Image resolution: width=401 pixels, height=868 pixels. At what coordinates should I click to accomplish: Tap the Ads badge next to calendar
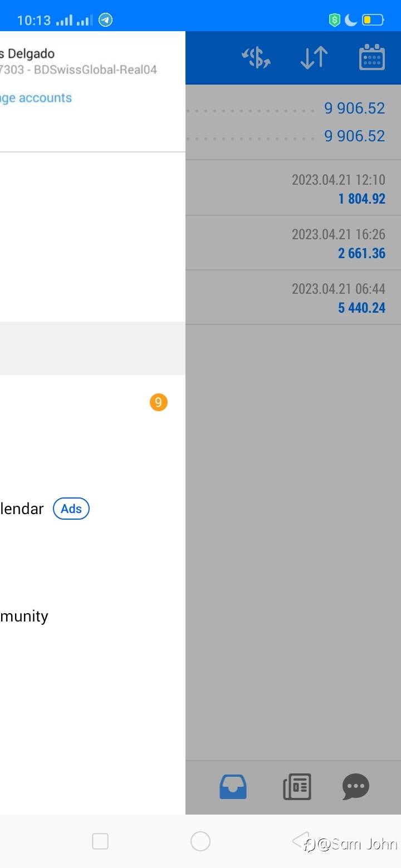(71, 509)
